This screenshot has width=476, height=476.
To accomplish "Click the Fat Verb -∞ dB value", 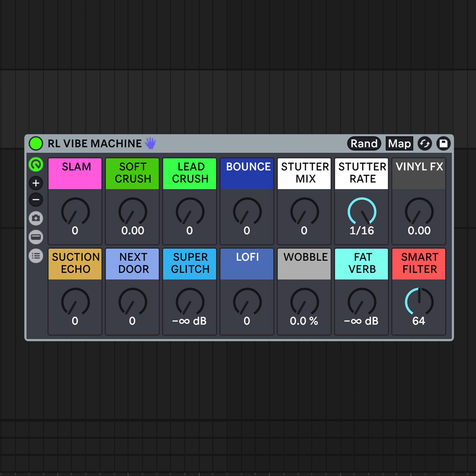I will pos(361,321).
